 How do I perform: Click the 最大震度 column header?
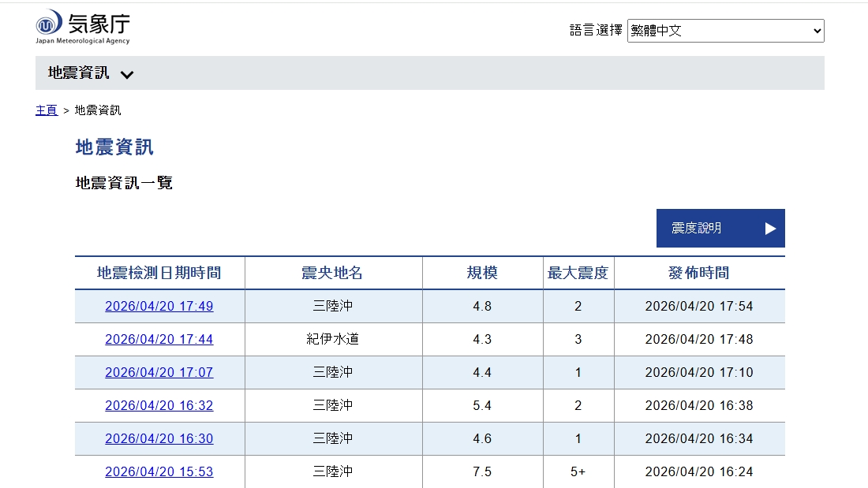(x=578, y=274)
